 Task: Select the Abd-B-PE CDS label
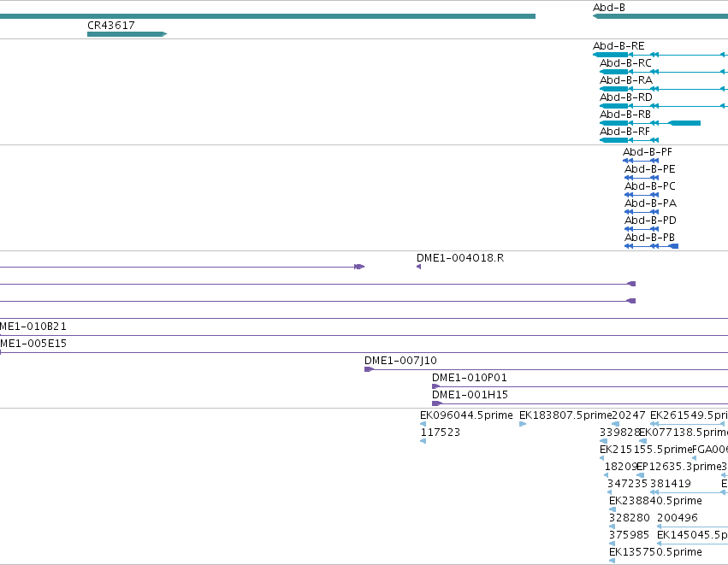(649, 169)
